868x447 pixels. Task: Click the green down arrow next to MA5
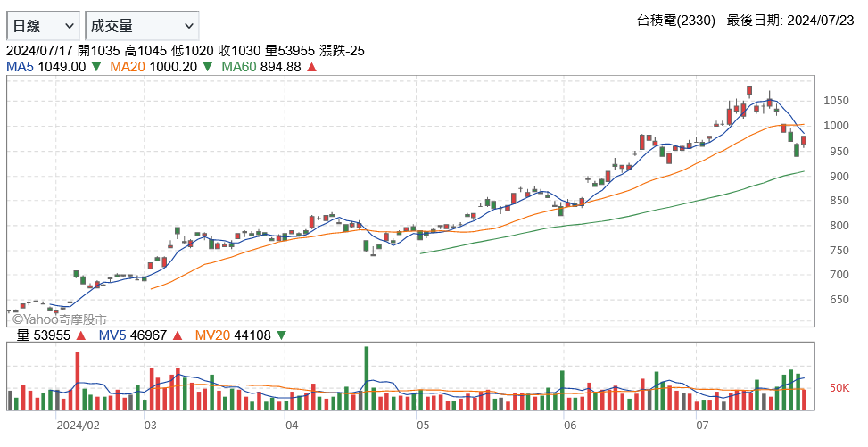[x=95, y=67]
